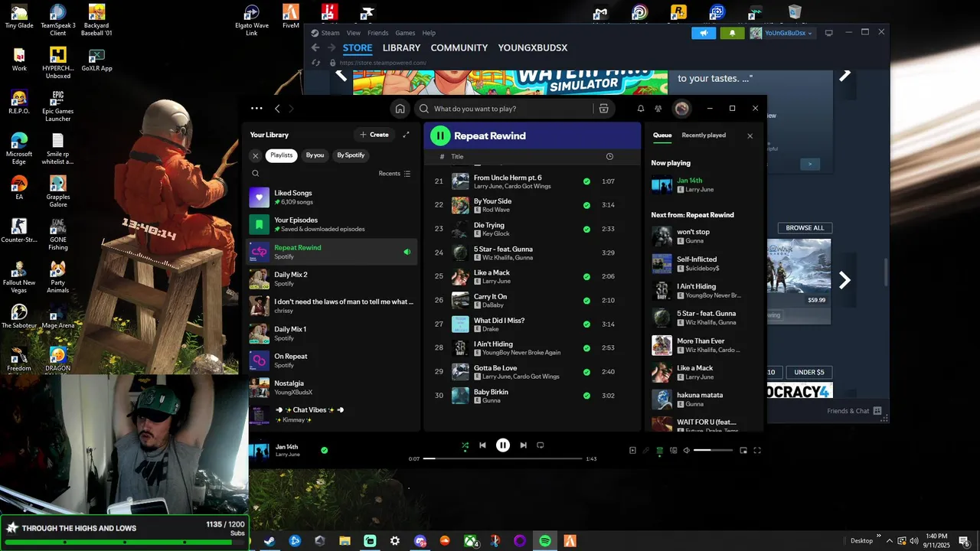Open GoXLR App desktop icon
Screen dimensions: 980x551
pos(96,60)
